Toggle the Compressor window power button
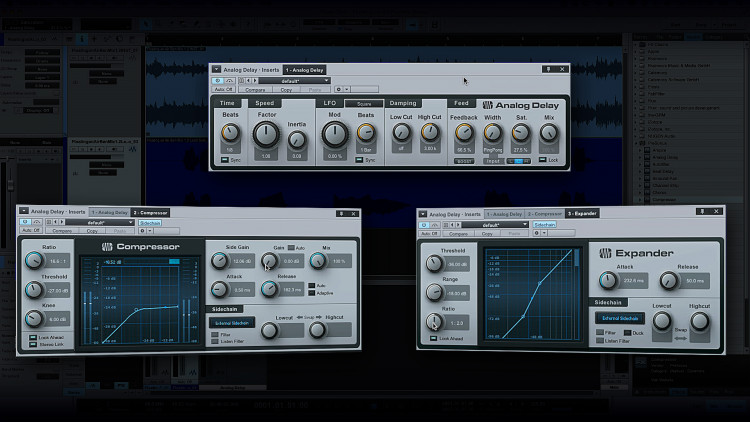Viewport: 750px width, 422px height. (x=25, y=222)
